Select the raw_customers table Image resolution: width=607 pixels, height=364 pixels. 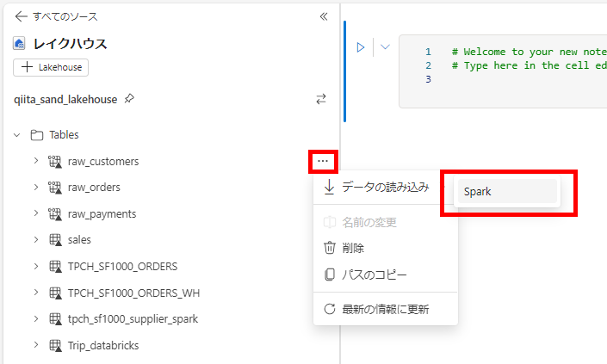103,161
